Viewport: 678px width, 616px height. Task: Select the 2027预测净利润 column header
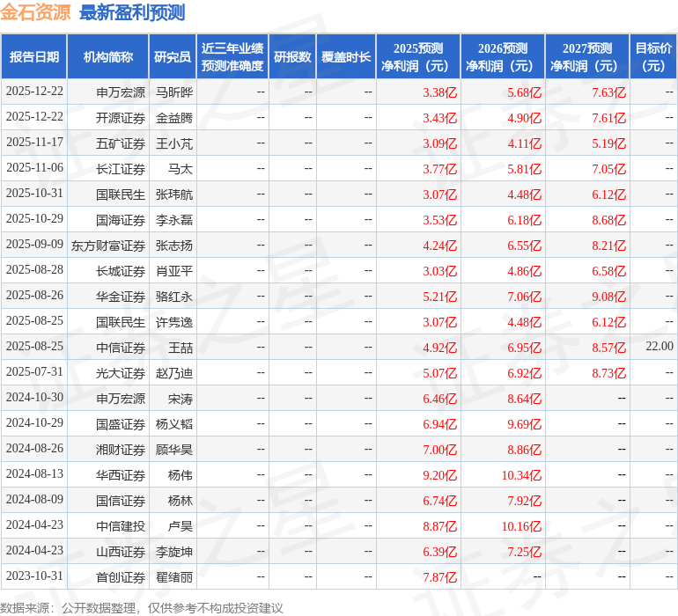click(587, 56)
